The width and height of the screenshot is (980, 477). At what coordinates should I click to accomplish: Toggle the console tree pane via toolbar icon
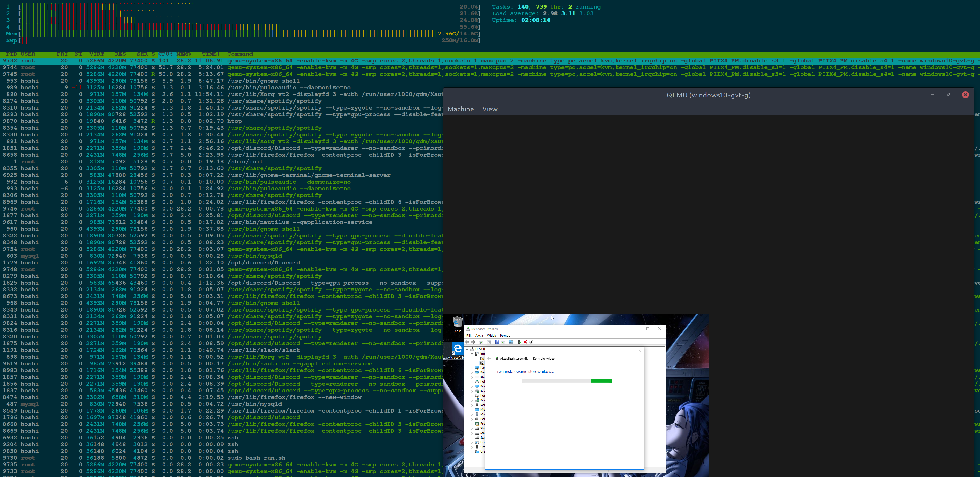(x=481, y=342)
